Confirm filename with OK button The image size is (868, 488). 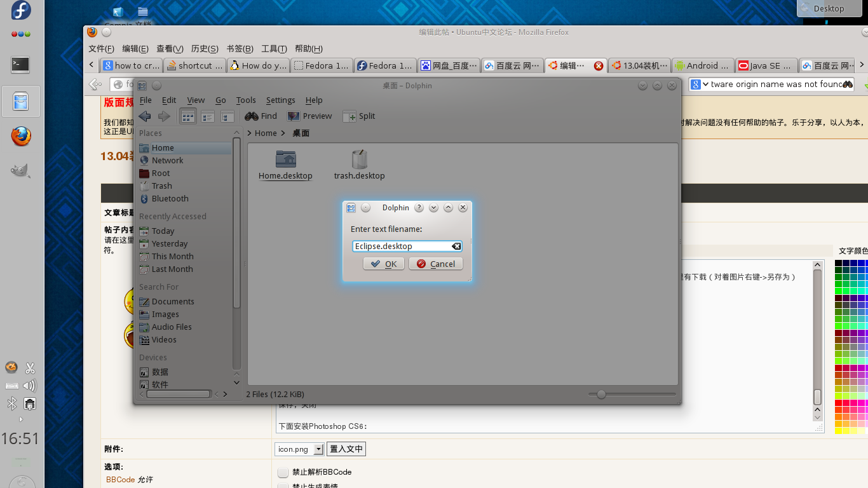pos(384,264)
